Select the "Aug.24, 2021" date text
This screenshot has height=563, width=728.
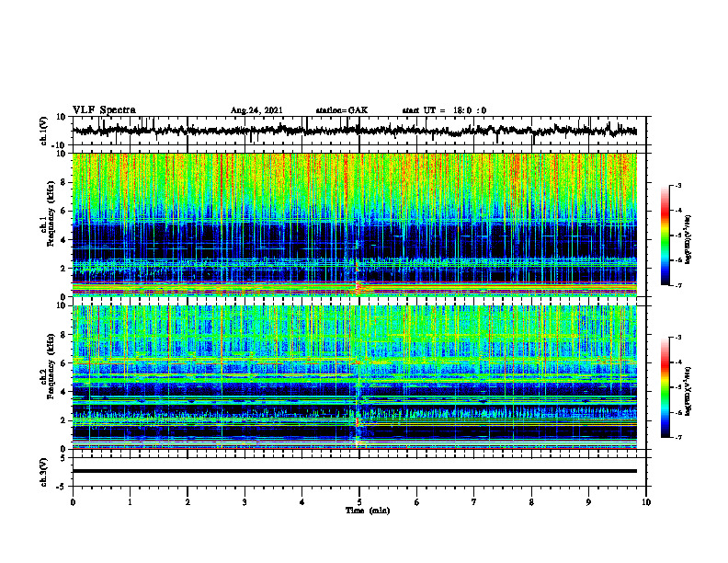pos(256,110)
